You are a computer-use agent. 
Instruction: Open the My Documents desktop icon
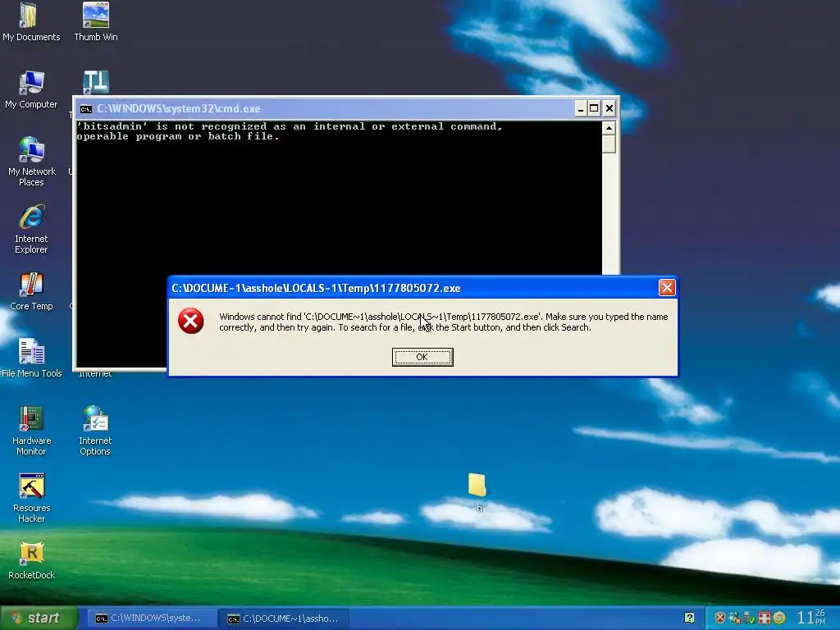point(30,21)
